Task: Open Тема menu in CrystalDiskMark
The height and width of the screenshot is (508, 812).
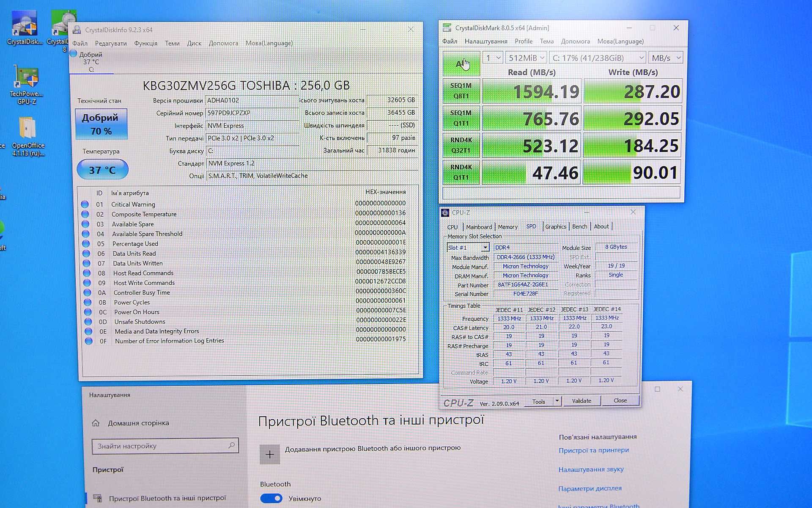Action: (x=547, y=41)
